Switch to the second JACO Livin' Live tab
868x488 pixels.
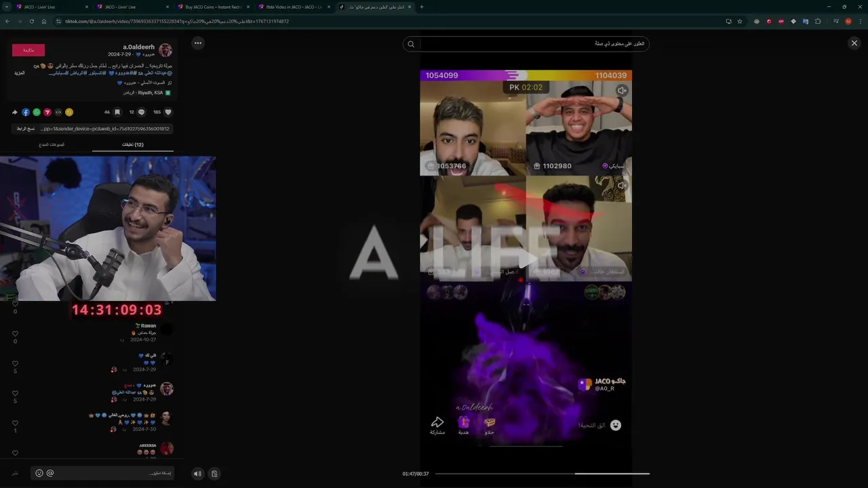[132, 7]
